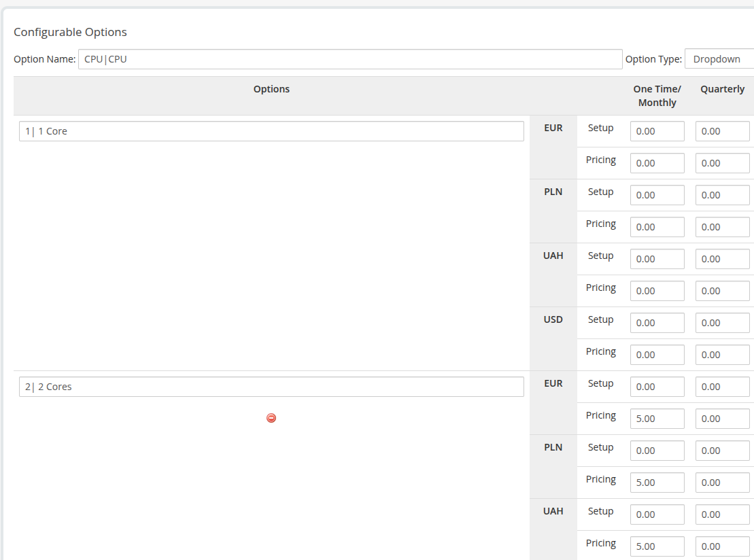
Task: Edit EUR Setup monthly price for 1 Core
Action: point(657,130)
